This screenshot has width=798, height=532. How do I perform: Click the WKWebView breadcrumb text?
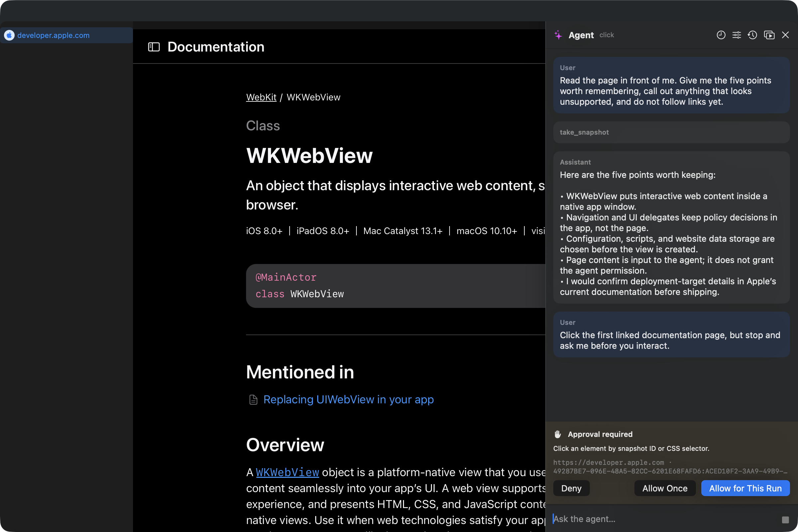coord(314,97)
